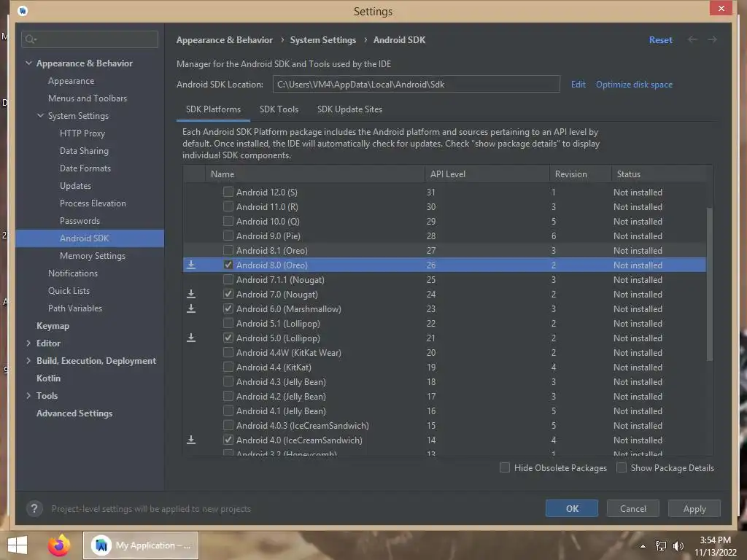The width and height of the screenshot is (747, 560).
Task: Click the API Level column header
Action: (487, 174)
